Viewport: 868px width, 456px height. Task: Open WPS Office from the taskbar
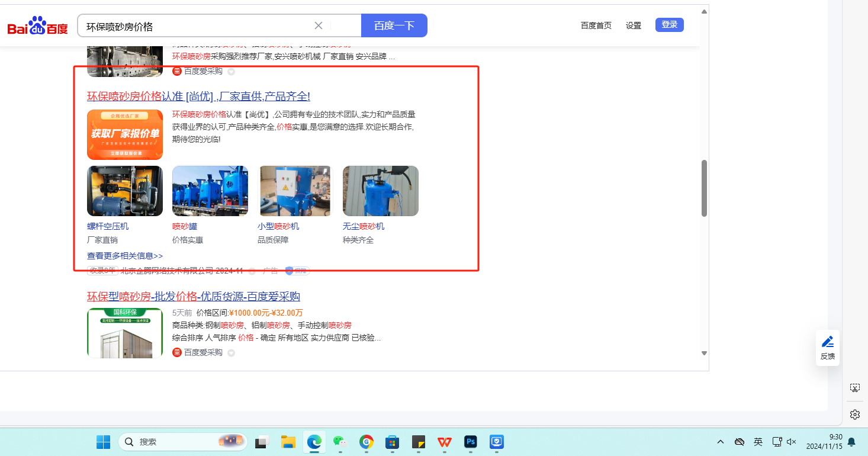[444, 442]
